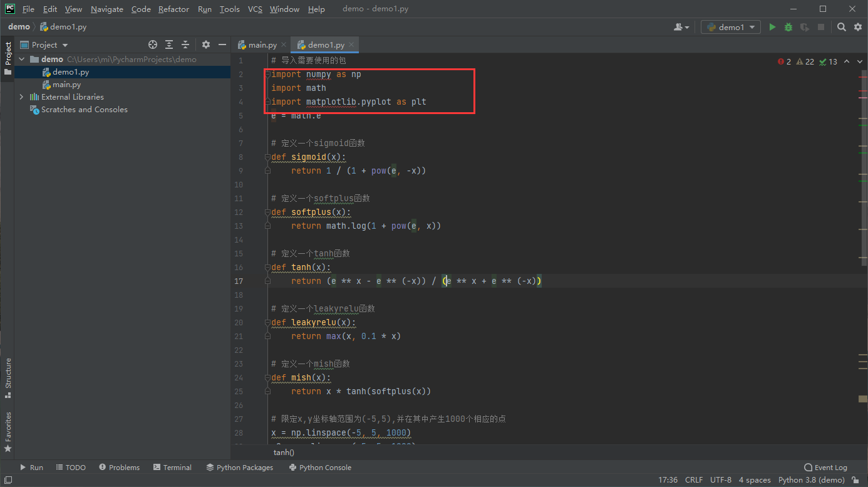868x487 pixels.
Task: Start debugging with the bug icon
Action: (x=788, y=27)
